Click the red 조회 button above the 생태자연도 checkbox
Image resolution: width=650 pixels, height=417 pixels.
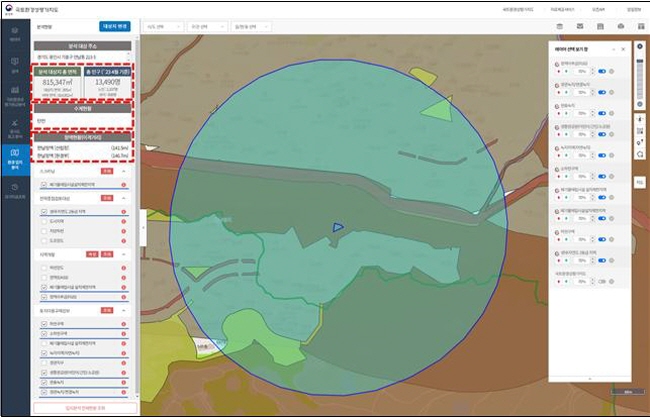click(107, 198)
